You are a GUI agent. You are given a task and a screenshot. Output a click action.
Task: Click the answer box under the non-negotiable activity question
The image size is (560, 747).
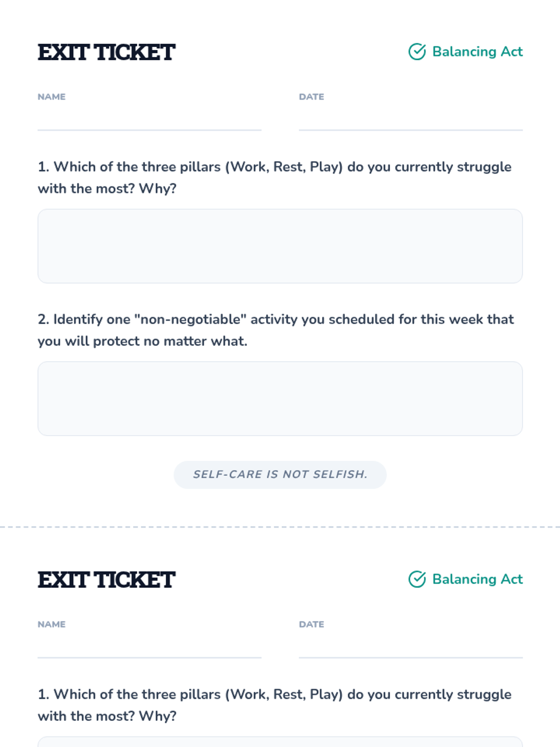[x=280, y=399]
